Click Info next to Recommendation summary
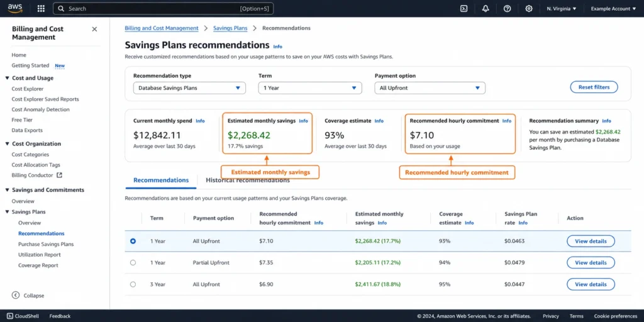The image size is (644, 322). tap(606, 121)
